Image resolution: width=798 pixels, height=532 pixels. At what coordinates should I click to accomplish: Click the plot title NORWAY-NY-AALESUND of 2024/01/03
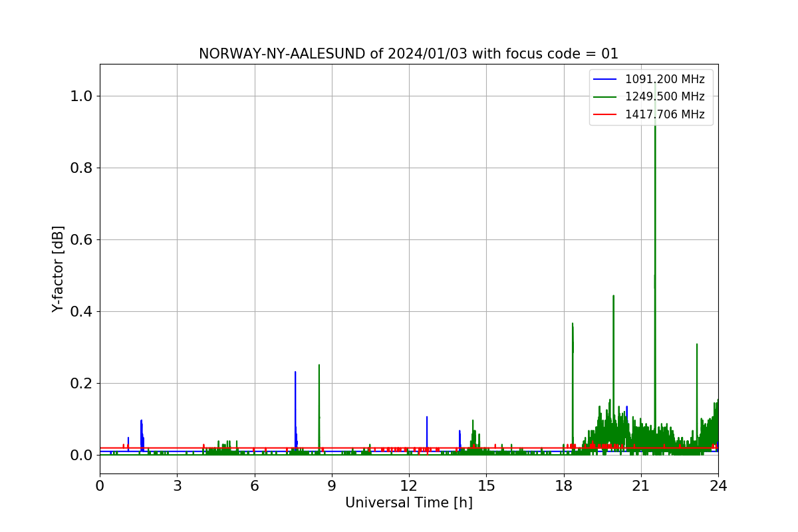(x=408, y=54)
